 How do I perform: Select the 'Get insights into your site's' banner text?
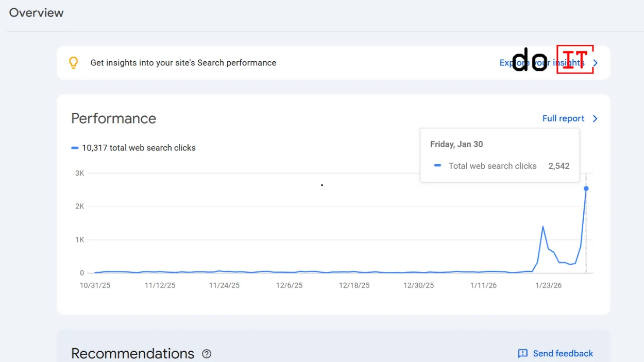183,63
